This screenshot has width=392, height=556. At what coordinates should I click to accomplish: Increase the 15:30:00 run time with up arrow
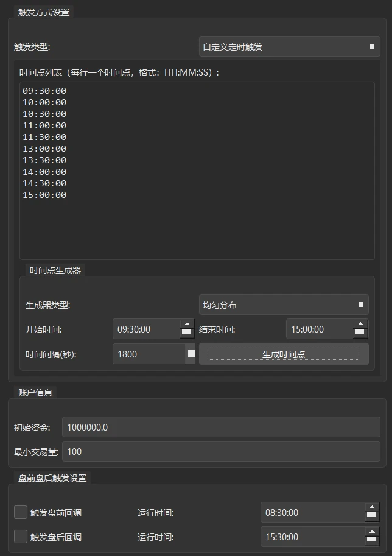(x=372, y=532)
